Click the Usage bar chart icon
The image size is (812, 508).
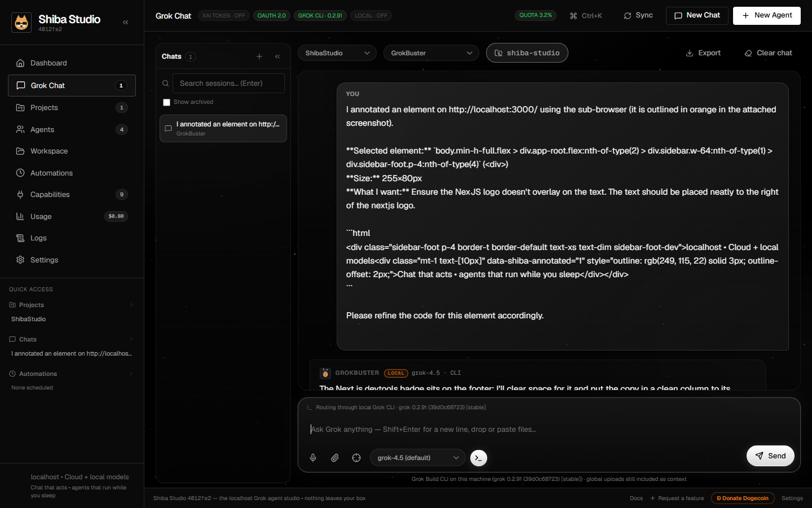(20, 216)
